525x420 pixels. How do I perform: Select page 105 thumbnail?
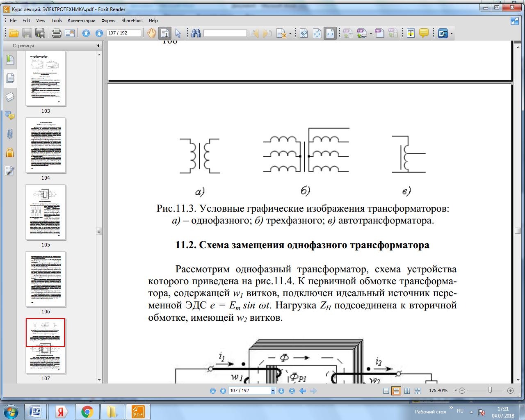point(46,212)
